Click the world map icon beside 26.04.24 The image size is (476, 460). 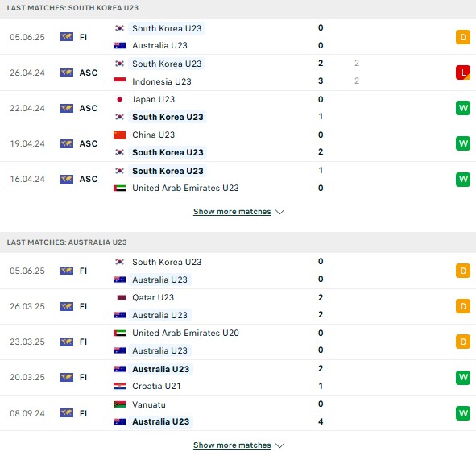pyautogui.click(x=67, y=73)
